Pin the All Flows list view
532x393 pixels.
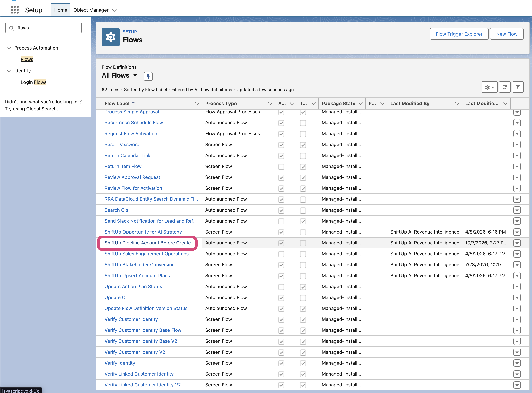tap(148, 76)
